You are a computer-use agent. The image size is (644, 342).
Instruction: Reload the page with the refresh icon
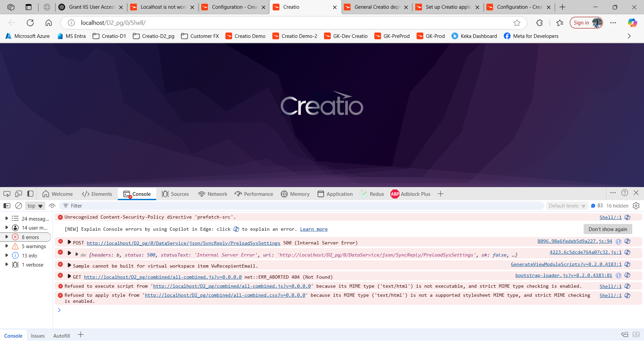click(x=30, y=23)
